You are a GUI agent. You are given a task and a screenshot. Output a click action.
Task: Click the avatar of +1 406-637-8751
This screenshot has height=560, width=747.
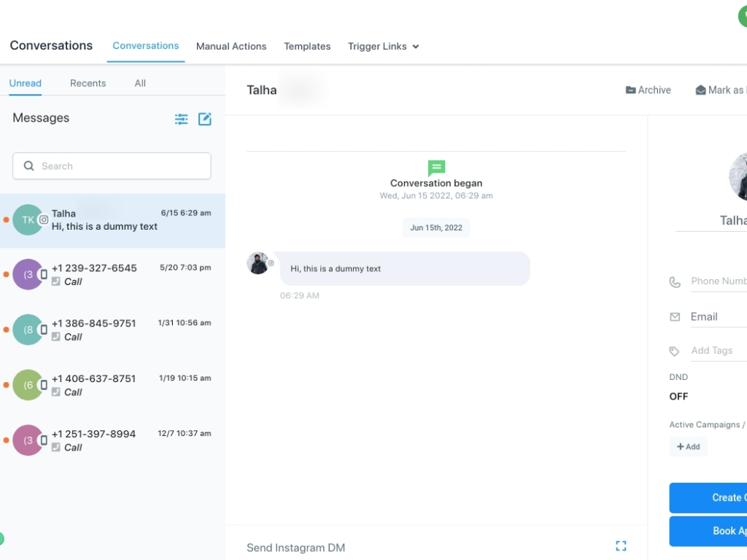[x=28, y=385]
